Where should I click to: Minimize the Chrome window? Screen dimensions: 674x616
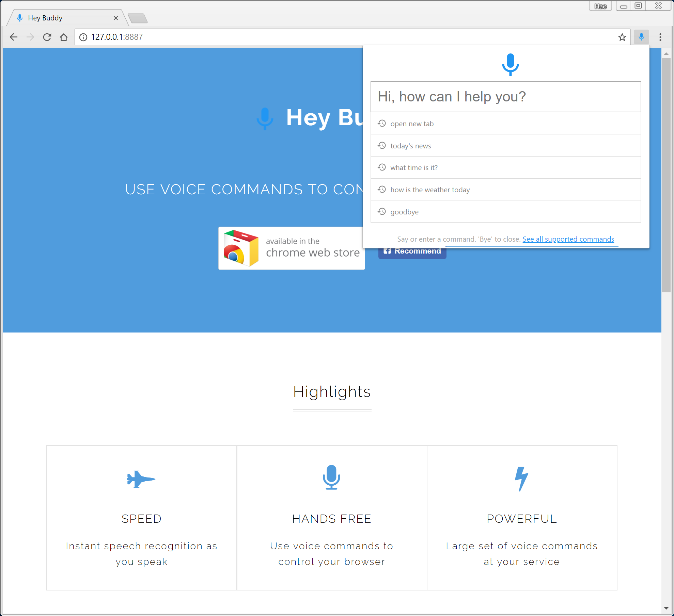point(624,6)
